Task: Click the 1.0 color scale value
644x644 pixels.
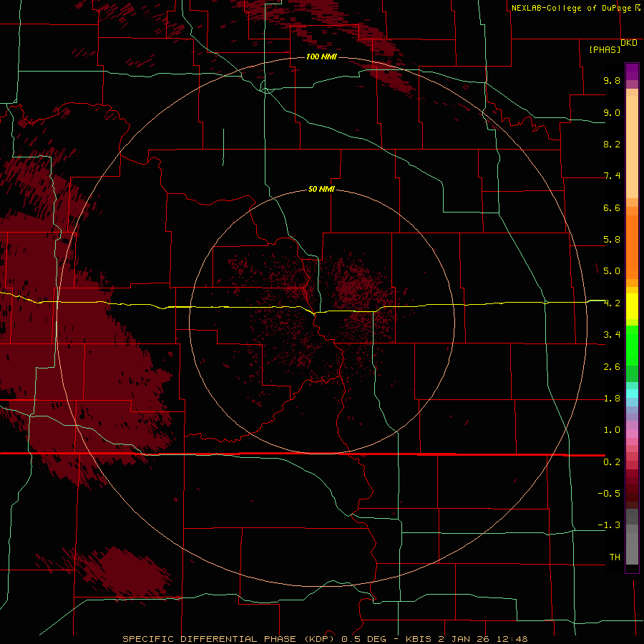Action: (x=612, y=430)
